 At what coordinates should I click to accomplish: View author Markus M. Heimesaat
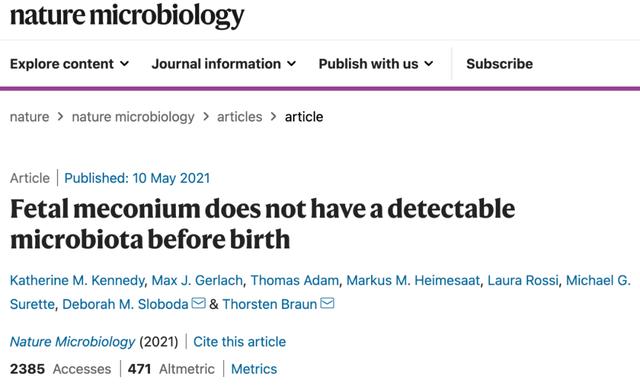[x=413, y=280]
